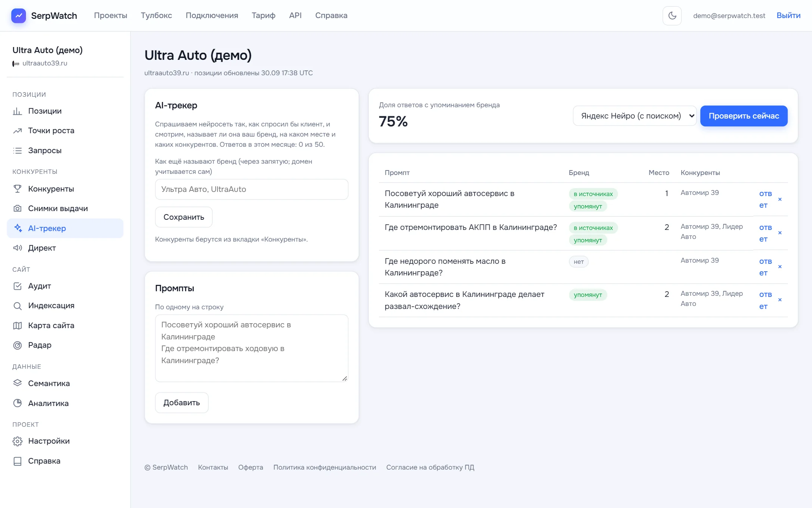The height and width of the screenshot is (508, 812).
Task: Open Тариф in top navigation
Action: (264, 15)
